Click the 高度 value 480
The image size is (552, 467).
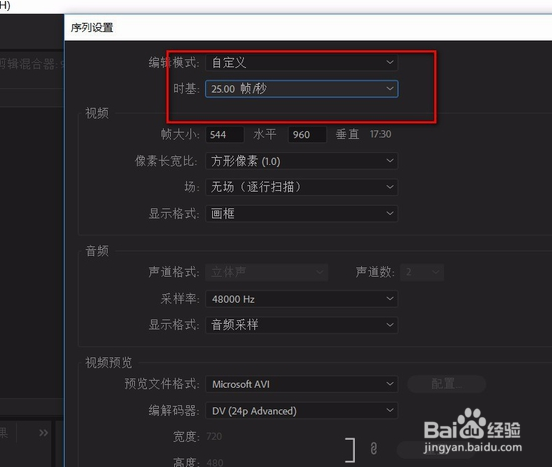click(x=215, y=462)
